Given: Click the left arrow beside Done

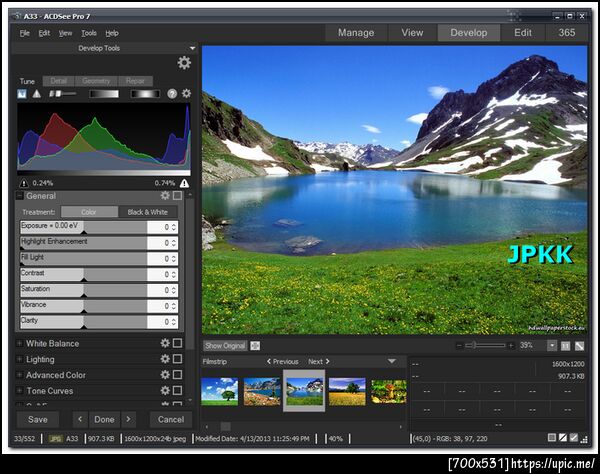Looking at the screenshot, I should pyautogui.click(x=80, y=419).
